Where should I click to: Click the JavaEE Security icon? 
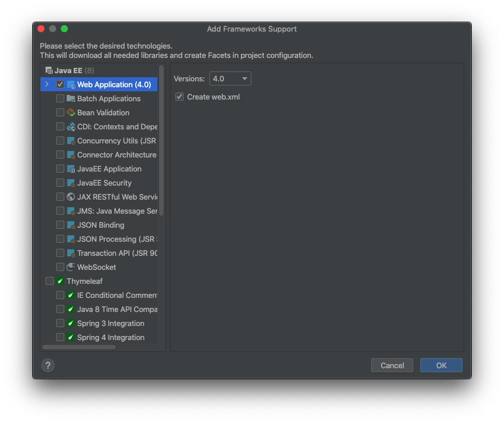[x=71, y=183]
